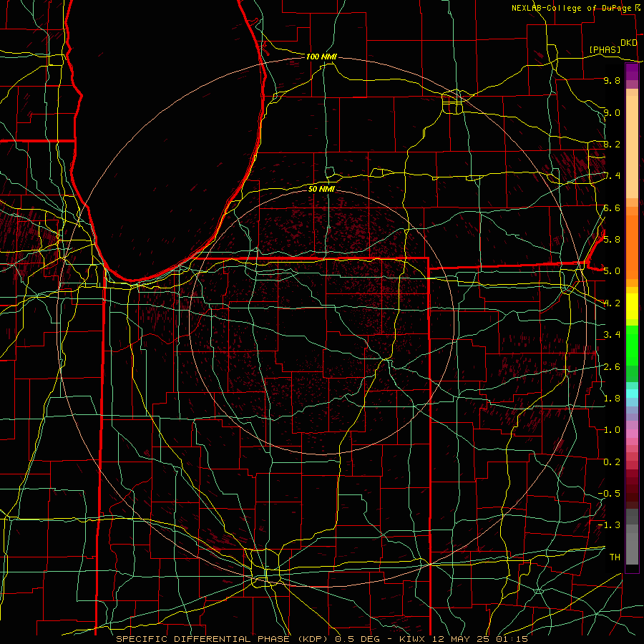Click the TH threshold label
This screenshot has height=644, width=644.
tap(615, 557)
